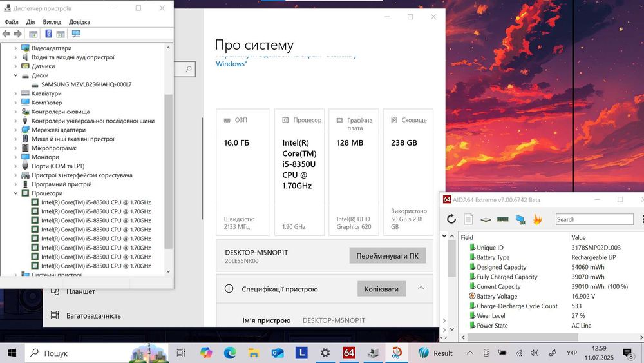Expand the Монітори tree node
Screen dimensions: 644x363
click(15, 157)
